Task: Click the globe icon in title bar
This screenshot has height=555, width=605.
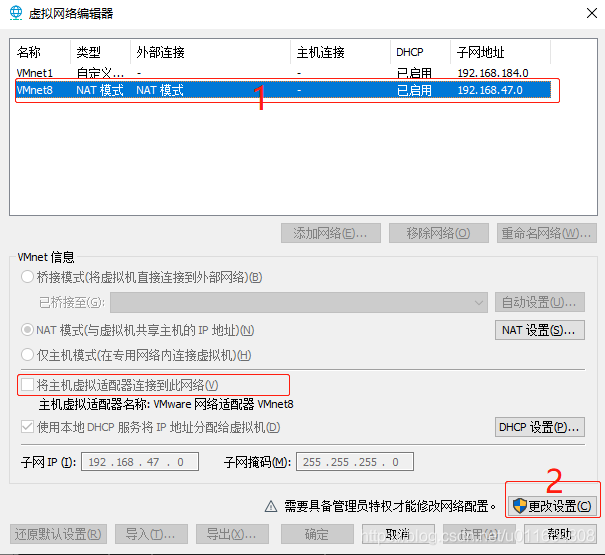Action: [16, 13]
